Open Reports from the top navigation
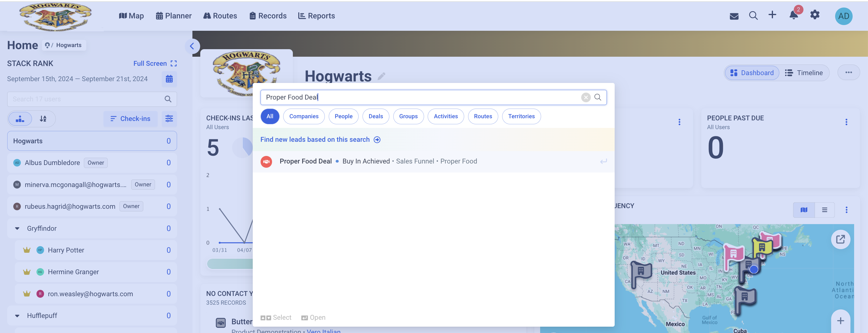 (316, 16)
